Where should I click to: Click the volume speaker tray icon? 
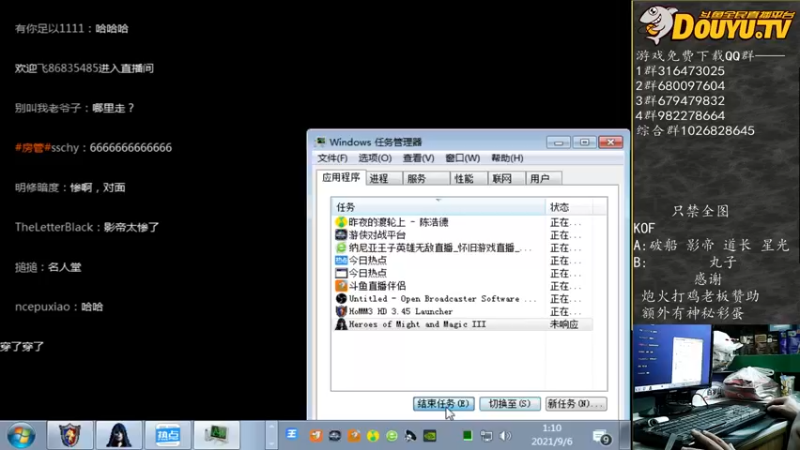coord(505,436)
